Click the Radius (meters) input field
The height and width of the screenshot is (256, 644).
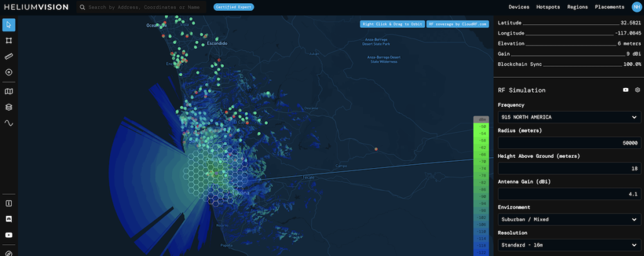pyautogui.click(x=569, y=143)
